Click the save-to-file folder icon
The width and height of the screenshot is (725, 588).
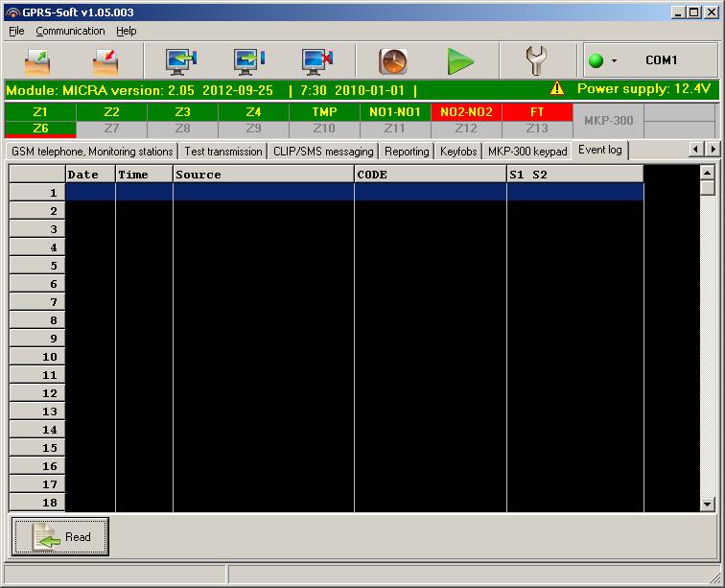click(105, 61)
